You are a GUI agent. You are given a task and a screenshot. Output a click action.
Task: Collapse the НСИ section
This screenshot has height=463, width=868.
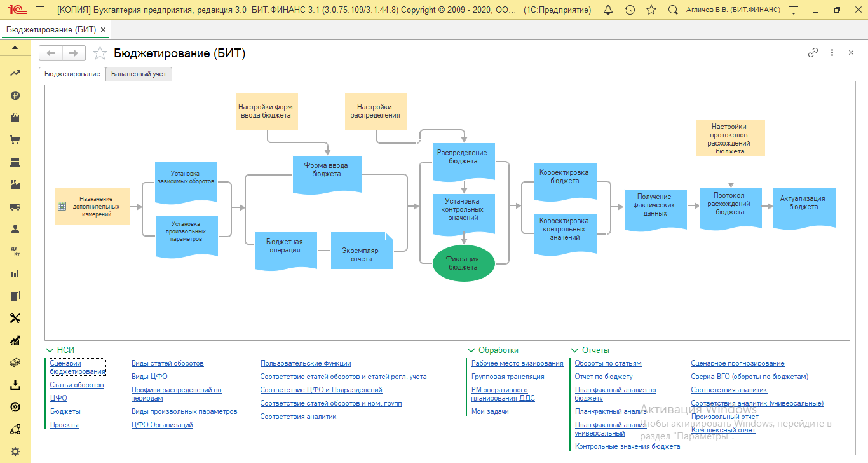point(50,350)
